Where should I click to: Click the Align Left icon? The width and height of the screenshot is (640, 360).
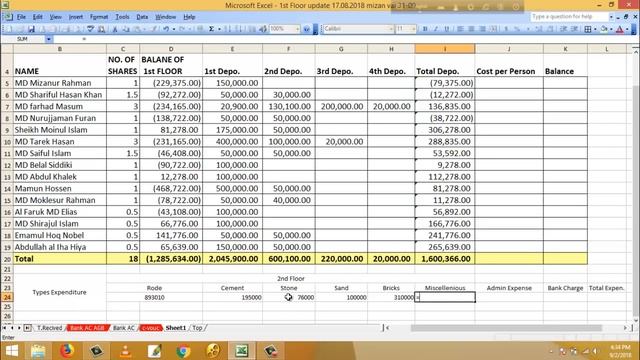460,29
